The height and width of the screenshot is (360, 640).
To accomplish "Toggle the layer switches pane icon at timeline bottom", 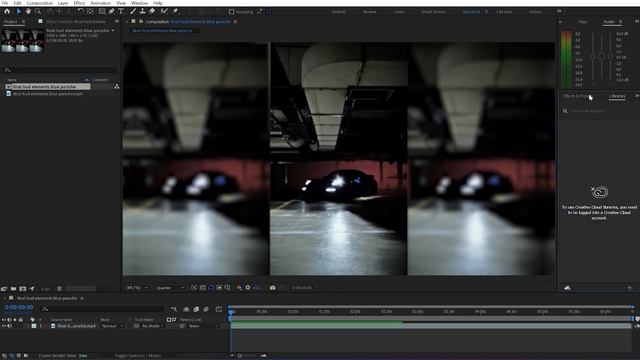I will 4,356.
